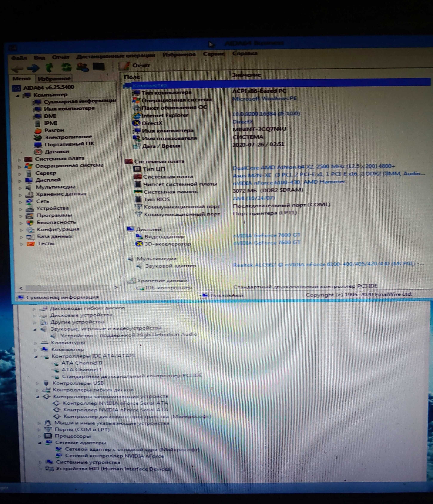Open the Файл menu
This screenshot has height=504, width=433.
(19, 58)
